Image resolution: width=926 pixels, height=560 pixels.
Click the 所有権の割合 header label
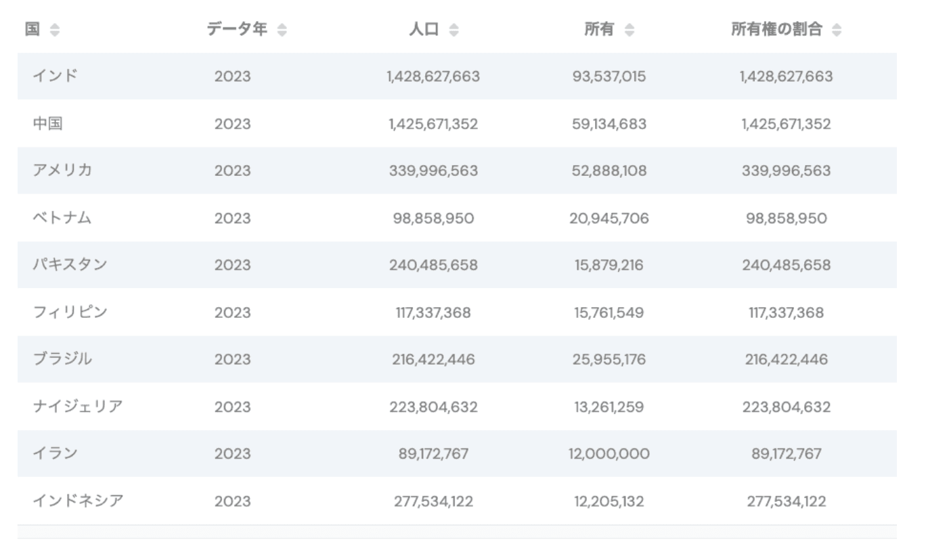coord(776,30)
